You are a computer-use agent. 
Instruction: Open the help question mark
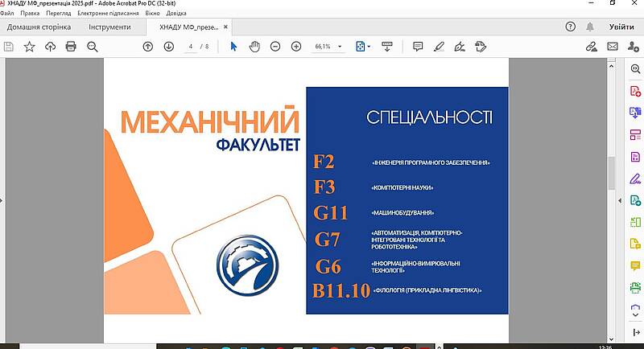(570, 27)
